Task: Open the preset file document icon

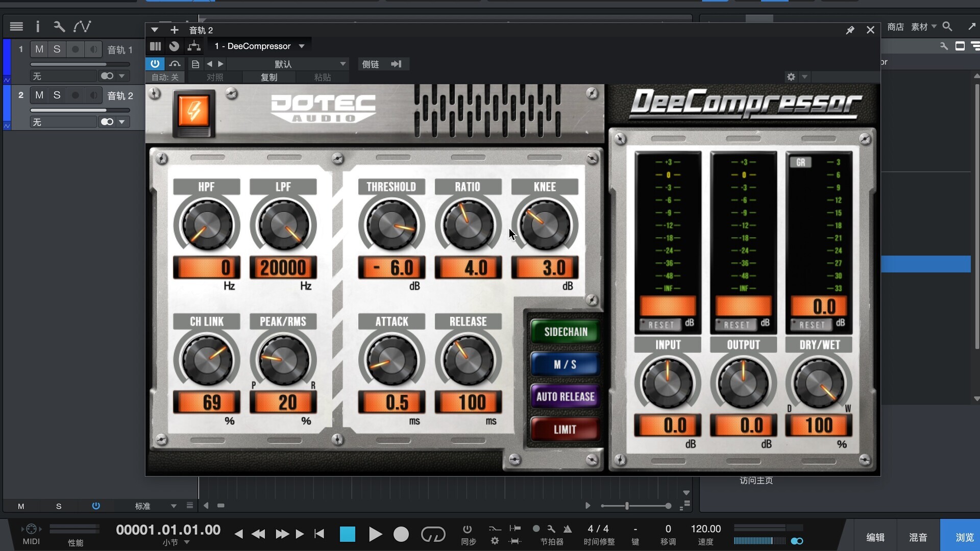Action: 195,64
